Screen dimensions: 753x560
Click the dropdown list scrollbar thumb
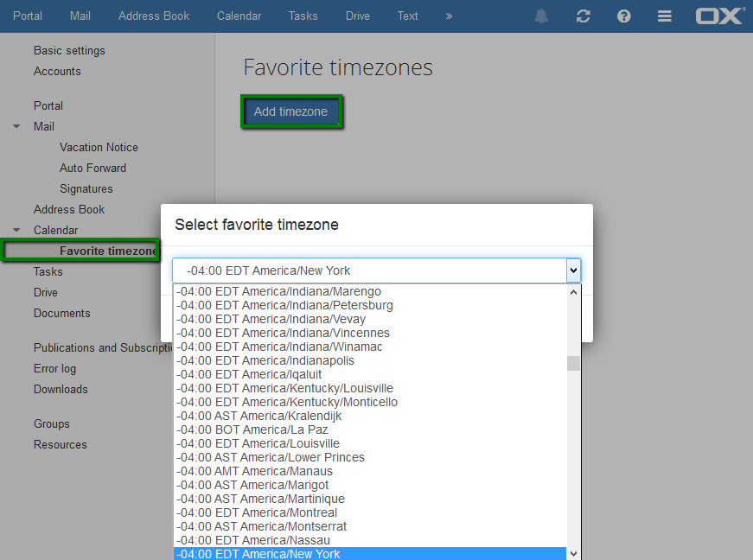tap(573, 363)
